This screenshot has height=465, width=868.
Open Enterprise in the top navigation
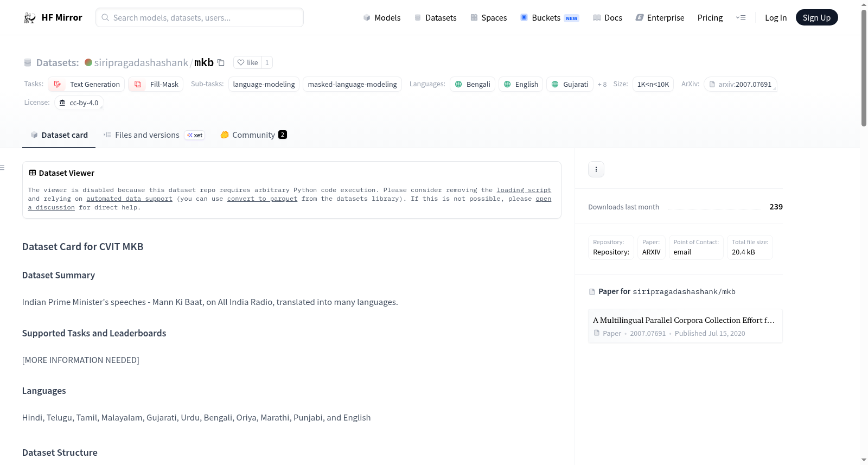click(660, 17)
